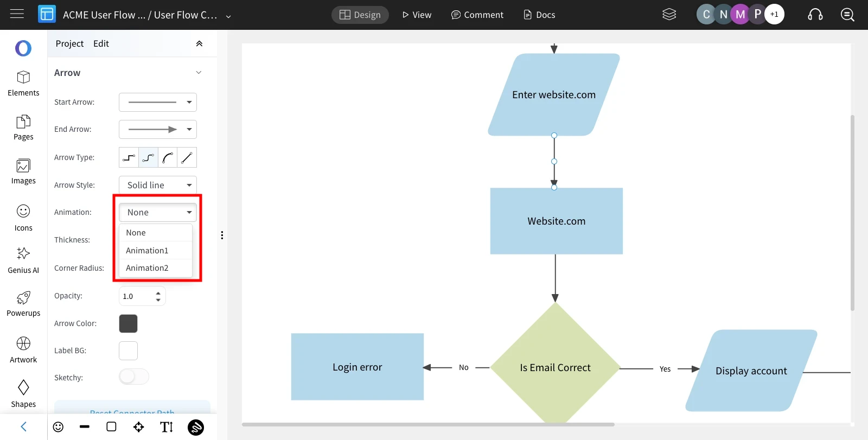Switch to Design mode
This screenshot has height=440, width=868.
(x=360, y=15)
